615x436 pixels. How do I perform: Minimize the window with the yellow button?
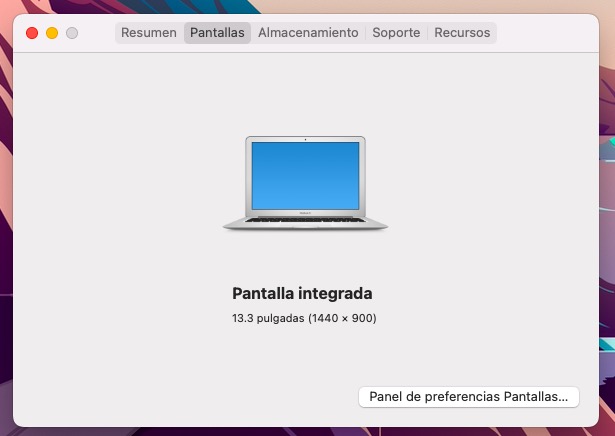pyautogui.click(x=52, y=33)
